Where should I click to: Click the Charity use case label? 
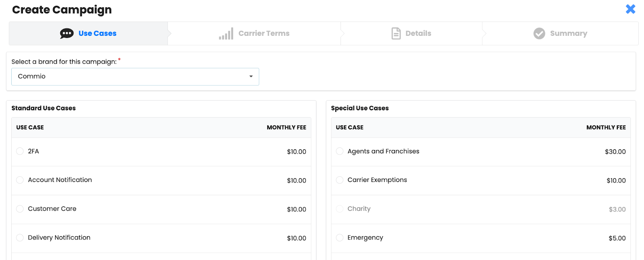359,208
